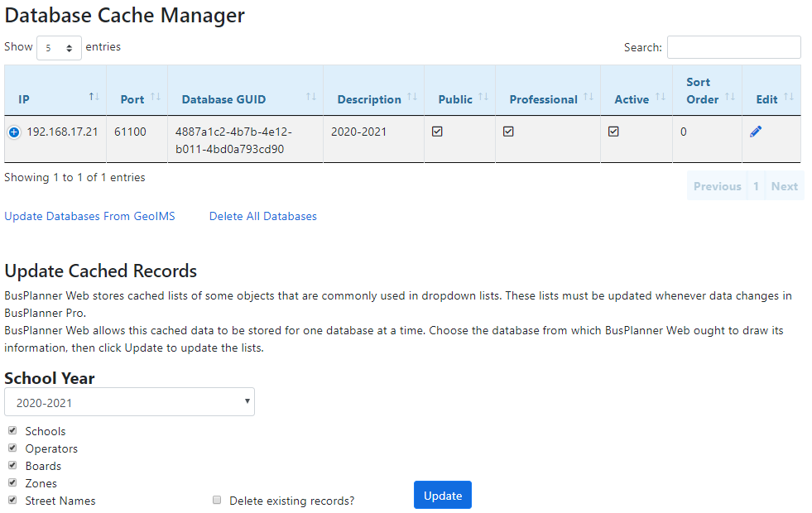
Task: Click Next in the table pagination
Action: pos(784,185)
